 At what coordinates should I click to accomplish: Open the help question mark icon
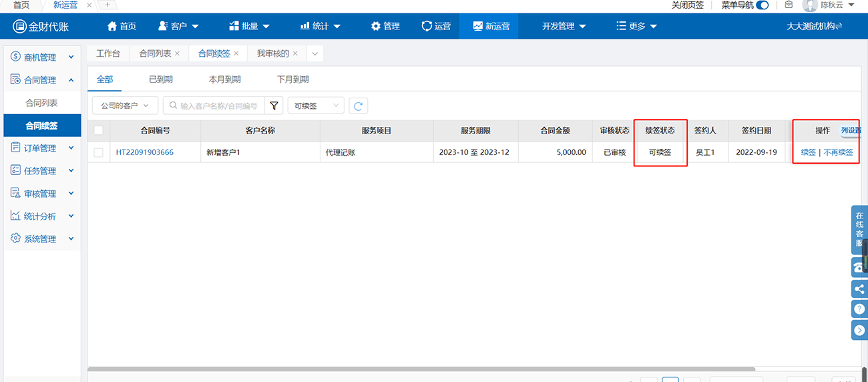point(859,309)
